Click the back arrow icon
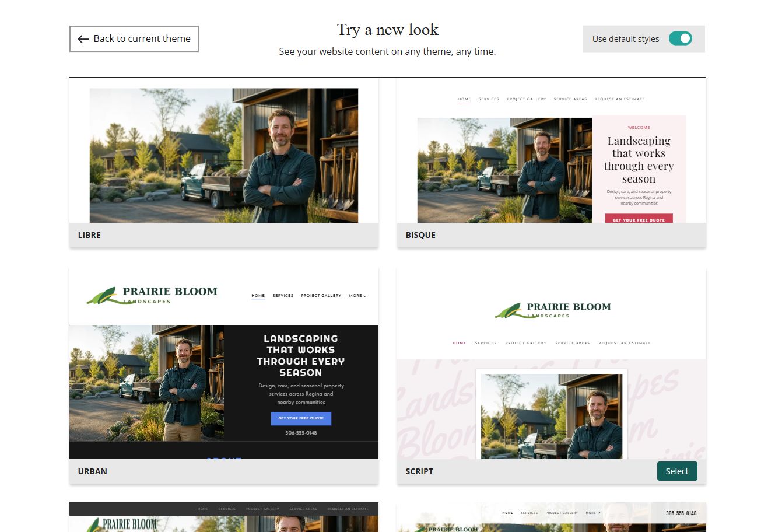The width and height of the screenshot is (775, 532). [83, 39]
